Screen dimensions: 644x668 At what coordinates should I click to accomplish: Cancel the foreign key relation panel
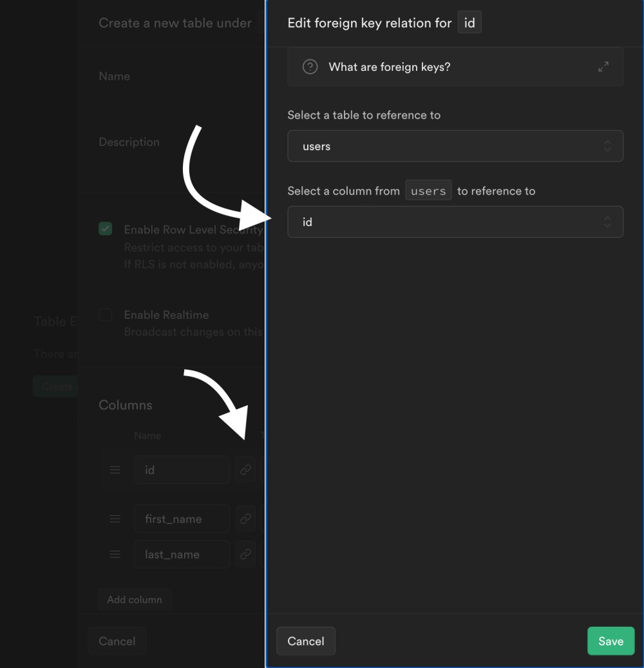pos(306,641)
